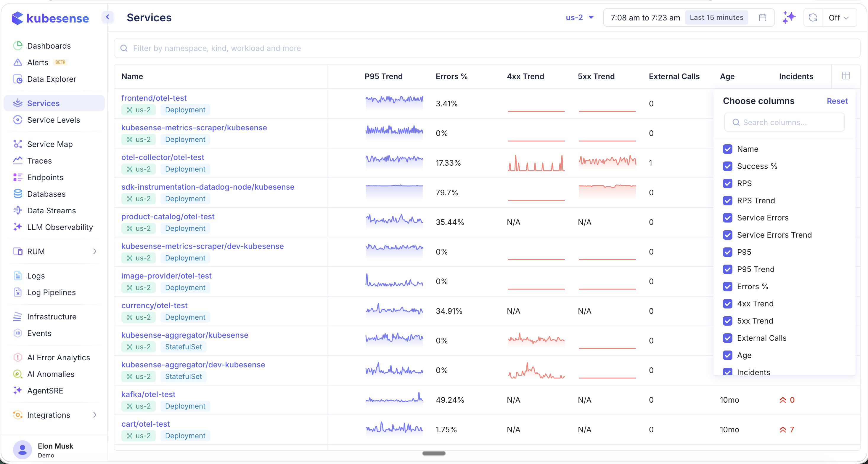Open the column chooser grid icon
The height and width of the screenshot is (464, 868).
(846, 76)
